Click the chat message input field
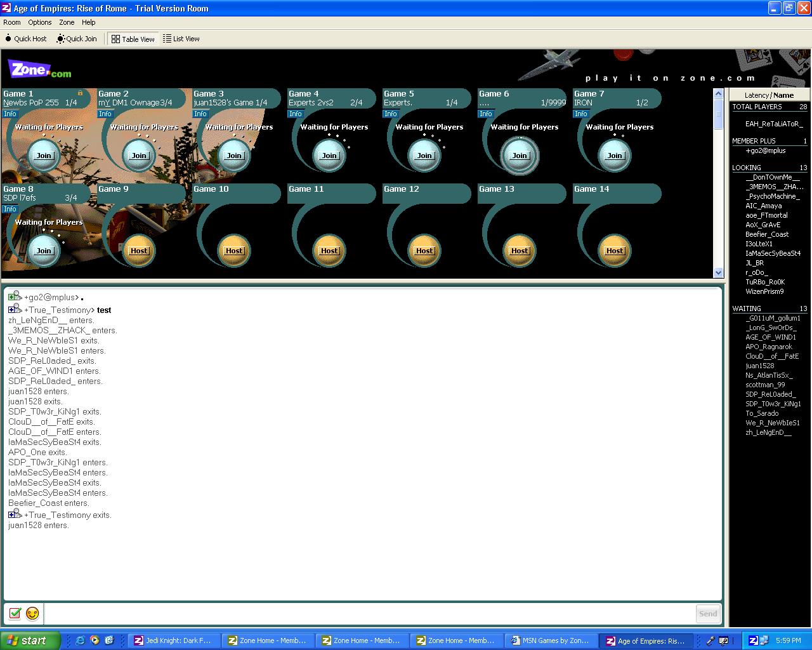Screen dimensions: 812x650 click(370, 613)
